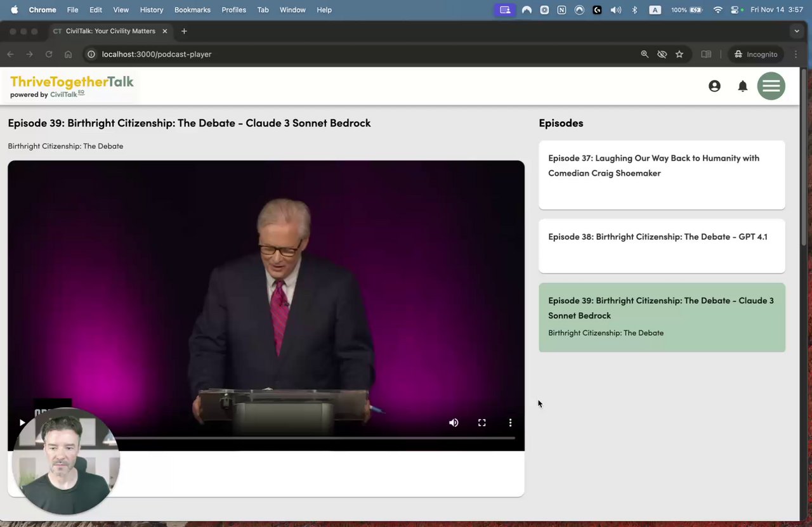
Task: Open the Chrome application menu
Action: pos(43,10)
